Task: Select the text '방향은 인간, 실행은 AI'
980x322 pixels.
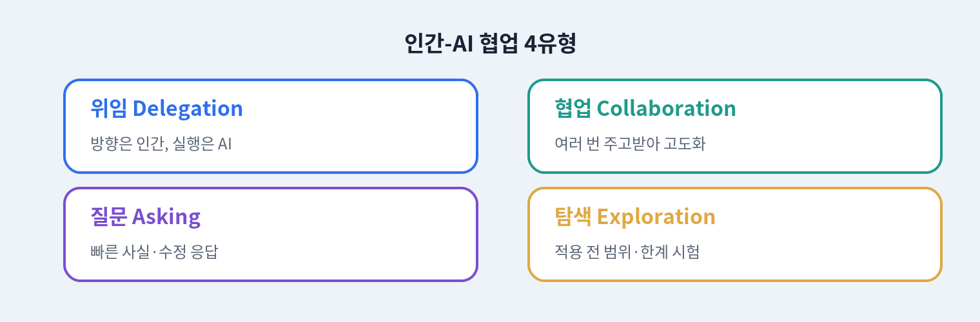Action: pos(161,144)
